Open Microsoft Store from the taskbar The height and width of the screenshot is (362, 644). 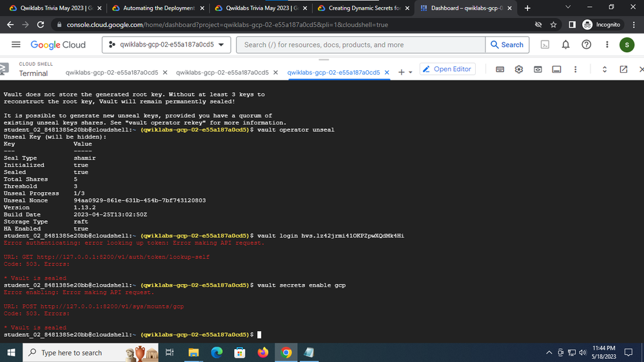pyautogui.click(x=239, y=352)
